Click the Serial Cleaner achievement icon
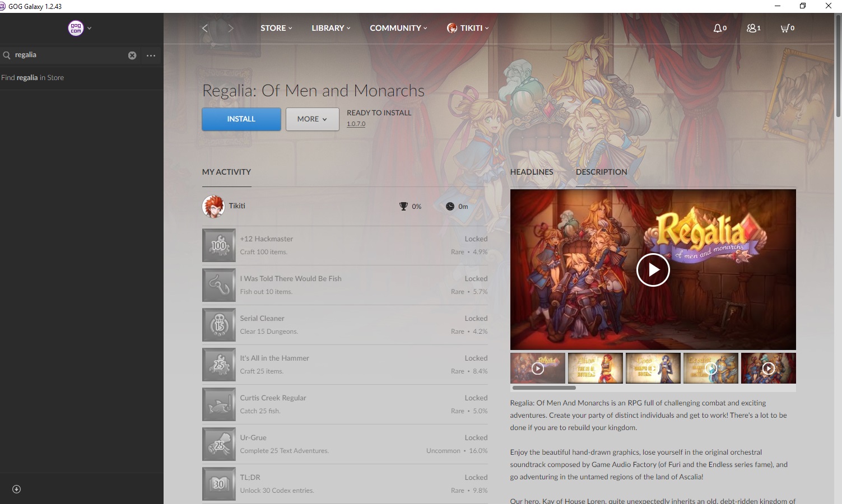Viewport: 842px width, 504px height. click(x=219, y=325)
